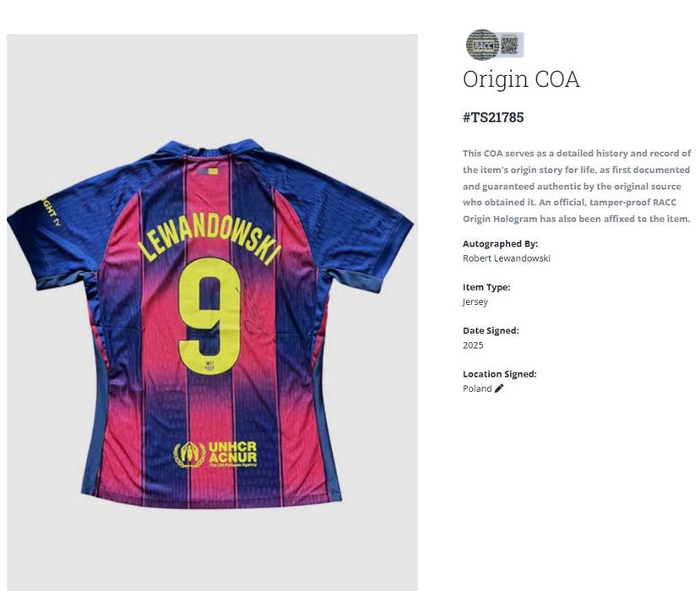700x591 pixels.
Task: Click the yellow number 9 on the jersey
Action: (209, 316)
